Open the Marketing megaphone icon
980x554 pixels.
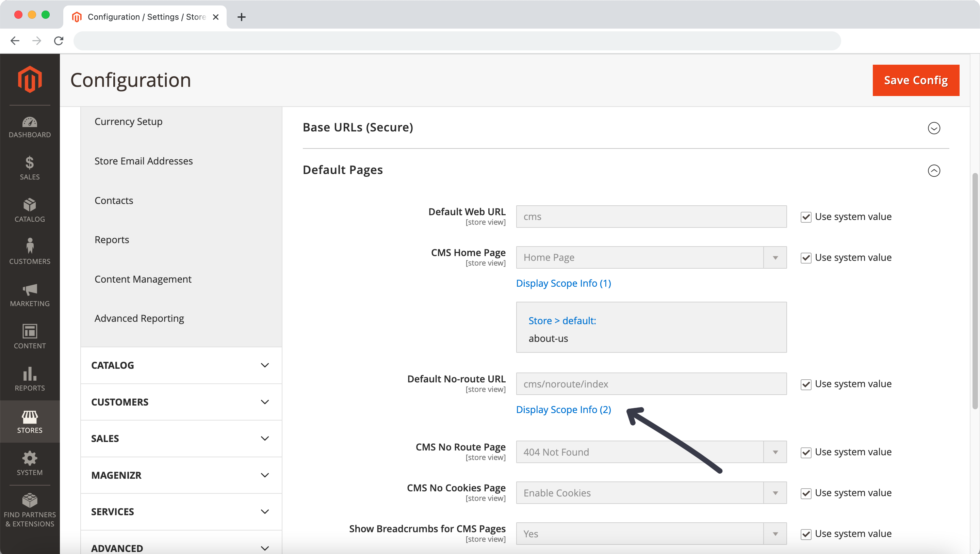[30, 295]
